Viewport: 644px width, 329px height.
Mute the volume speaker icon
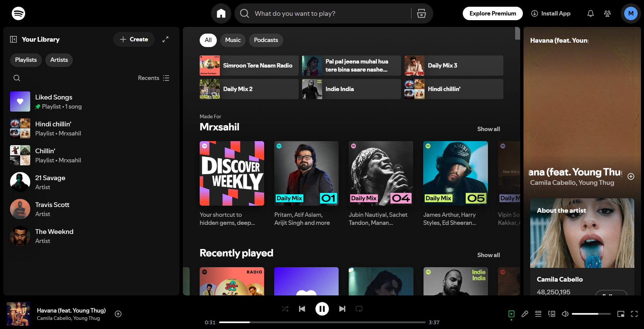[x=565, y=314]
